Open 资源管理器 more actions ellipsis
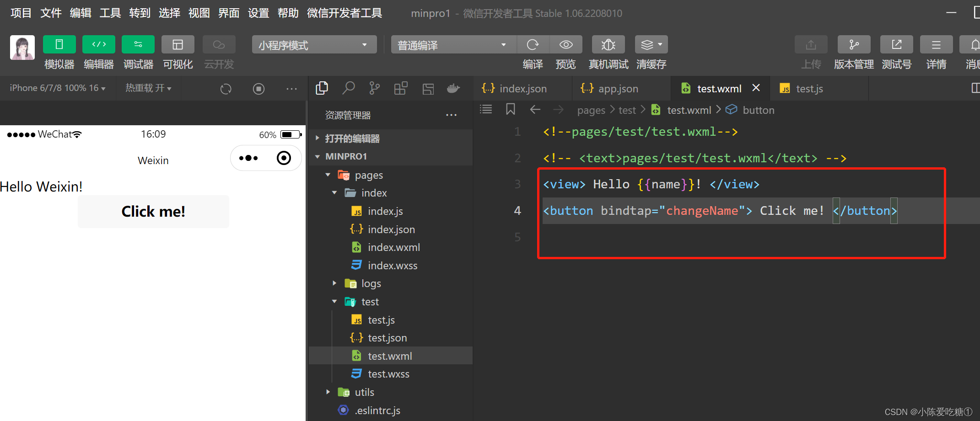The height and width of the screenshot is (421, 980). coord(451,115)
